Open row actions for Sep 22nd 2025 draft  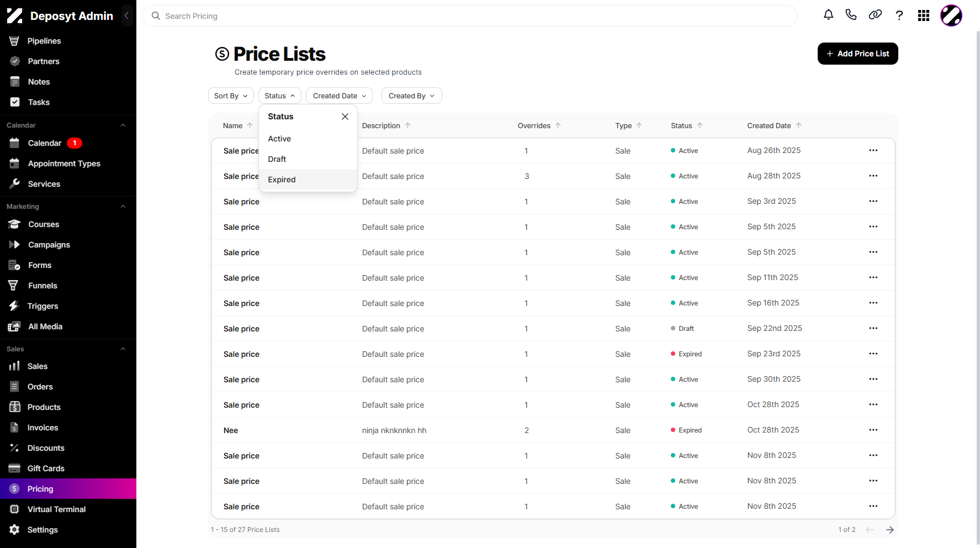pos(873,328)
